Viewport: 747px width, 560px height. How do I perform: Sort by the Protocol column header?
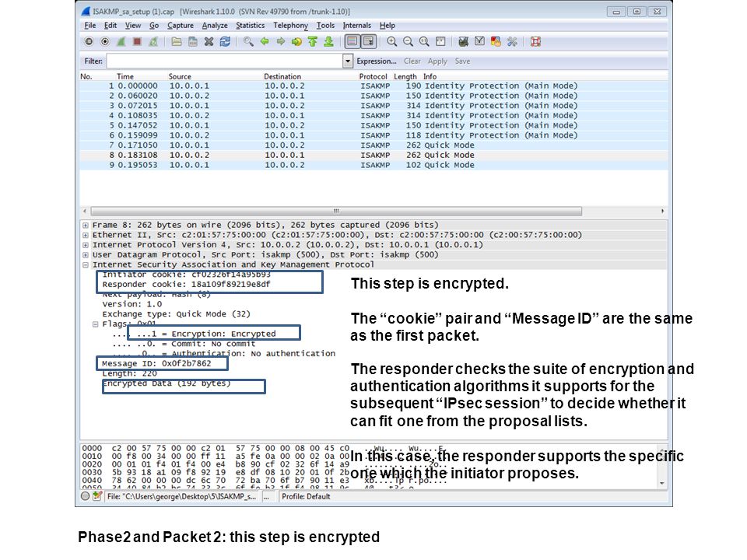click(373, 76)
